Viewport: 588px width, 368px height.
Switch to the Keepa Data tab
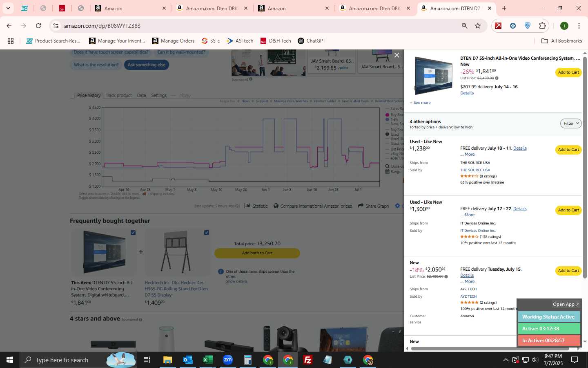pos(141,95)
